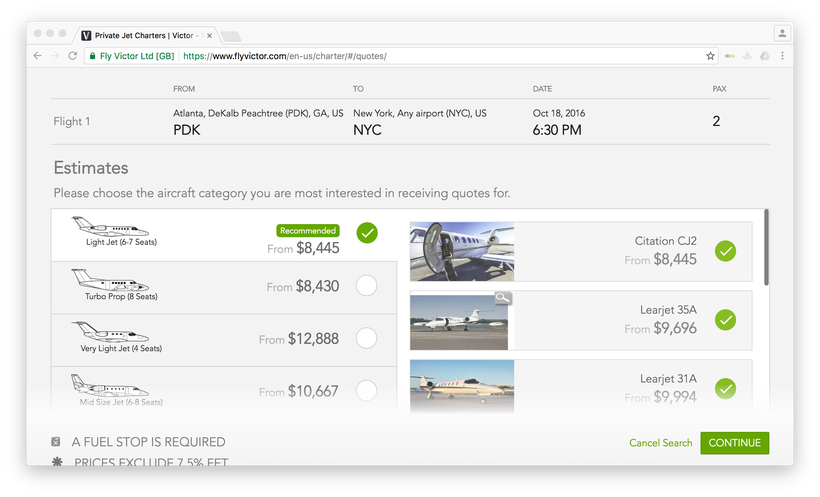
Task: Click the Turbo Prop $8,430 price
Action: 303,286
